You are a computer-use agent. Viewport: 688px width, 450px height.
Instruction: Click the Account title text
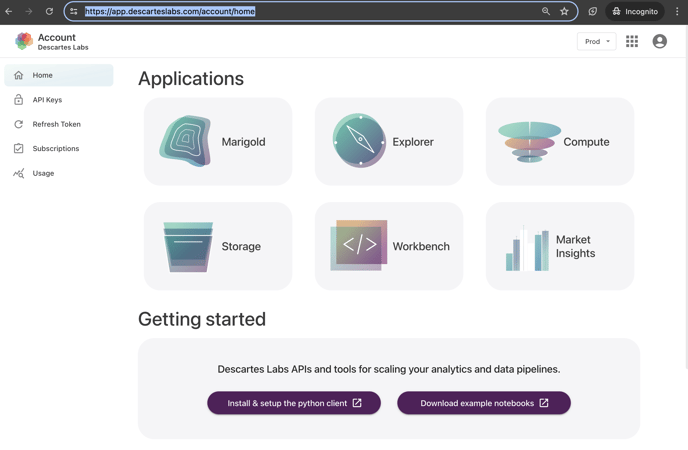click(57, 37)
